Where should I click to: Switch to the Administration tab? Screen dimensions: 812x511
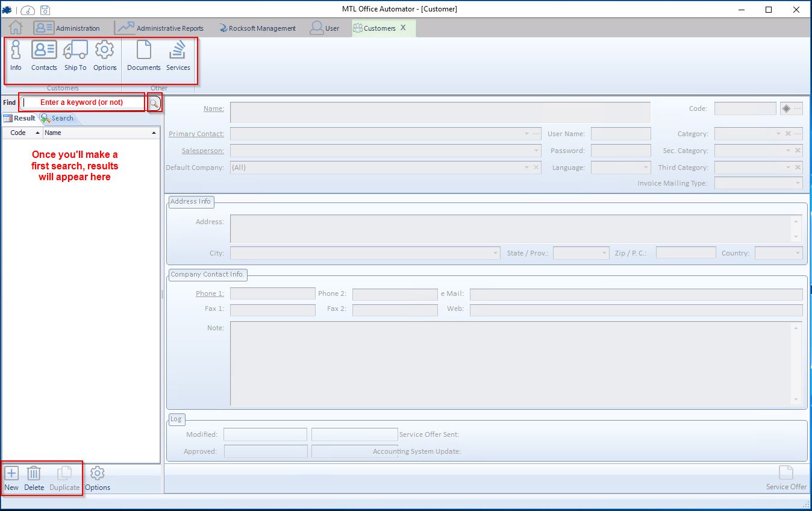click(67, 28)
